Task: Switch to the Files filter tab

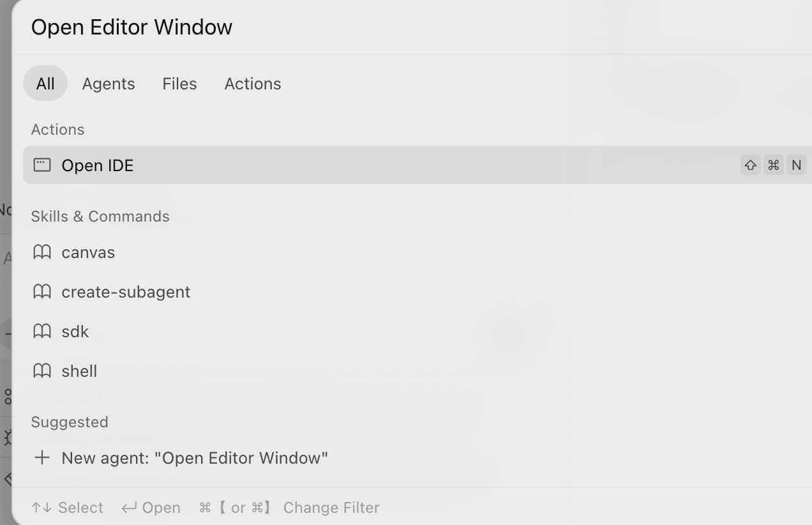Action: point(179,84)
